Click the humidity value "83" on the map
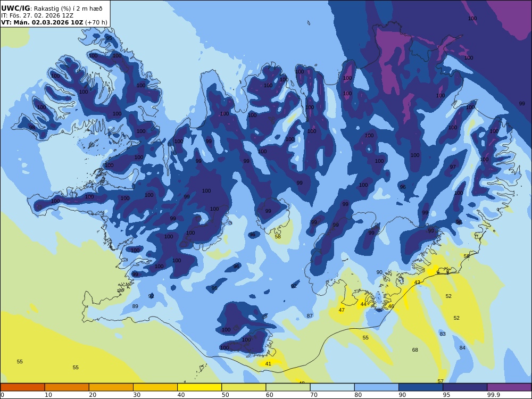Viewport: 532px width, 399px height. 443,334
